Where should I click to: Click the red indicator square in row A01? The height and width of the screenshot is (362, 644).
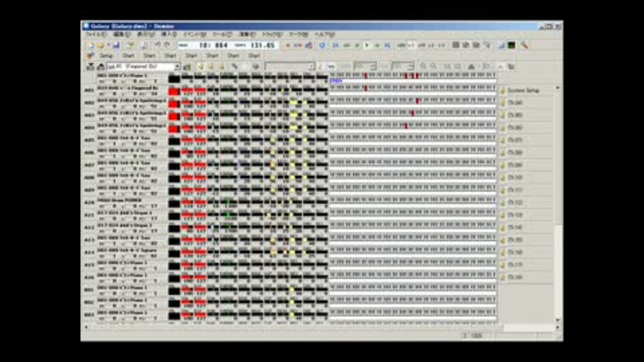[x=174, y=92]
